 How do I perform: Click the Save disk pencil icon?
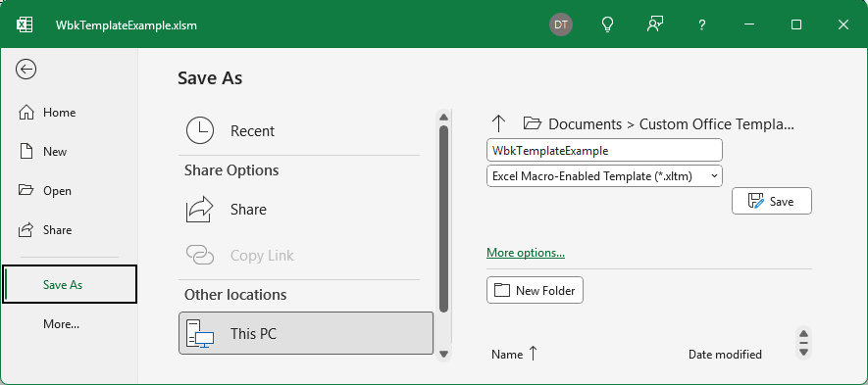(755, 202)
